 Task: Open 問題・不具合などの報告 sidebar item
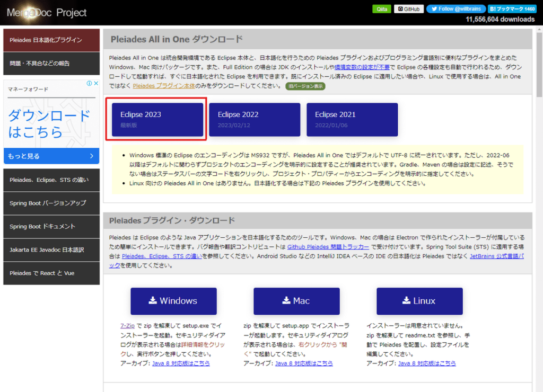[51, 64]
